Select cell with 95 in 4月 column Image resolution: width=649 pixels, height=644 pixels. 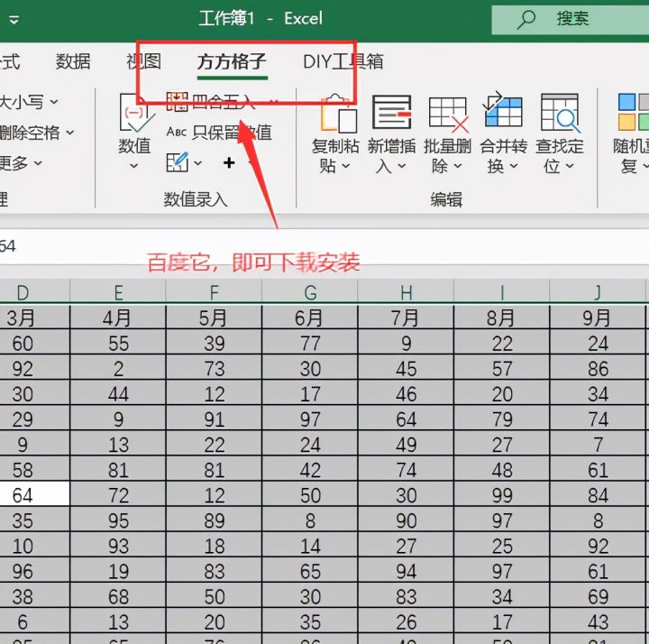point(118,520)
